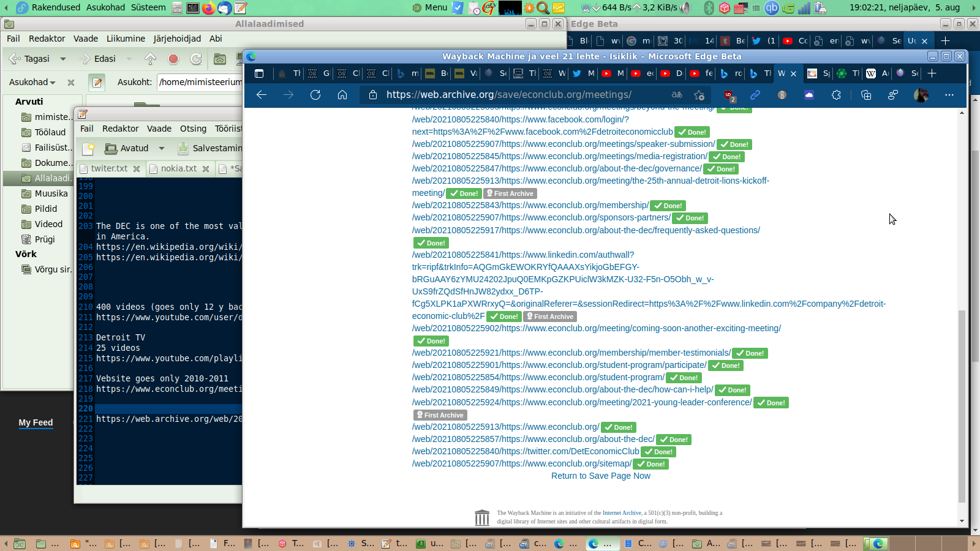
Task: Open Edge Collections
Action: (866, 95)
